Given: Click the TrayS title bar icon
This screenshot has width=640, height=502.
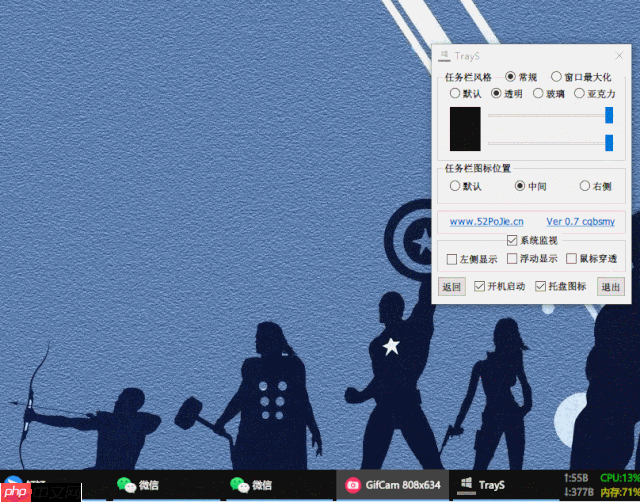Looking at the screenshot, I should click(444, 56).
